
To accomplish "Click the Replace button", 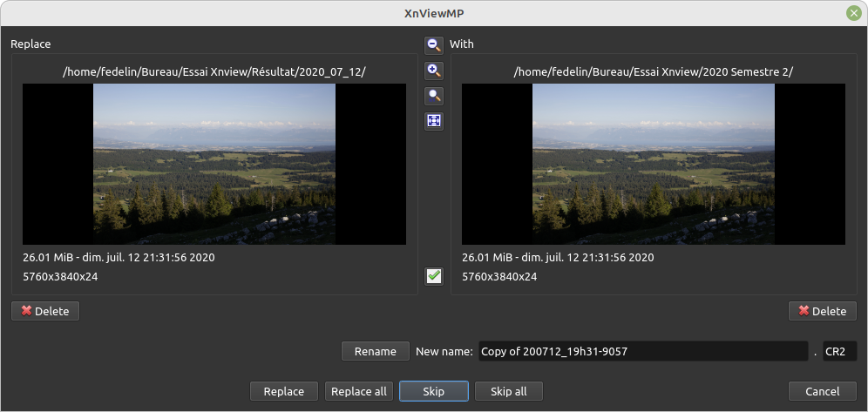I will 284,392.
